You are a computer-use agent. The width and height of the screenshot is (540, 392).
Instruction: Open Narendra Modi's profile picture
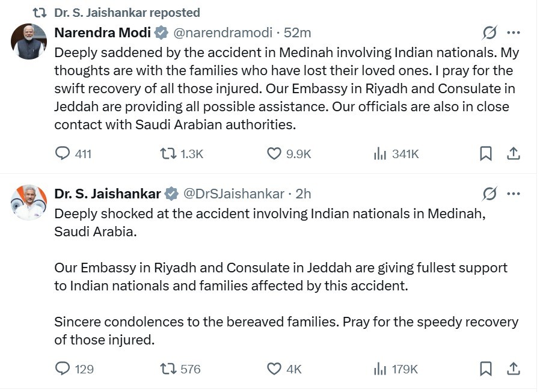coord(29,41)
